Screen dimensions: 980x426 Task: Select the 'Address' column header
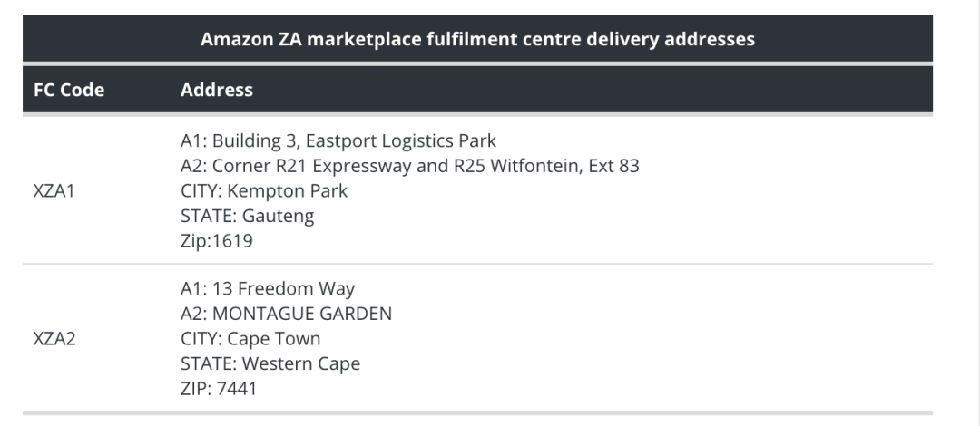point(217,90)
